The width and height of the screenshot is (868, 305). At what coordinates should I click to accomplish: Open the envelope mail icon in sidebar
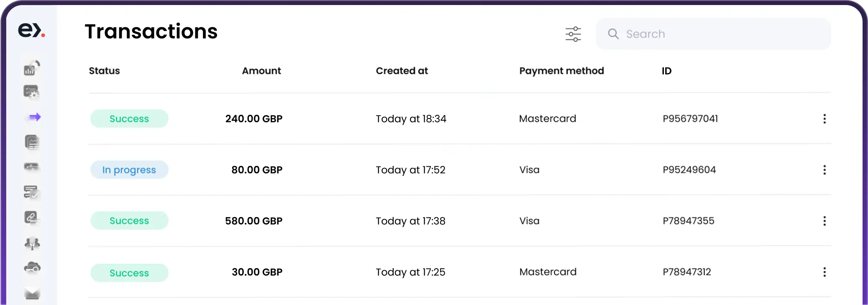(32, 293)
